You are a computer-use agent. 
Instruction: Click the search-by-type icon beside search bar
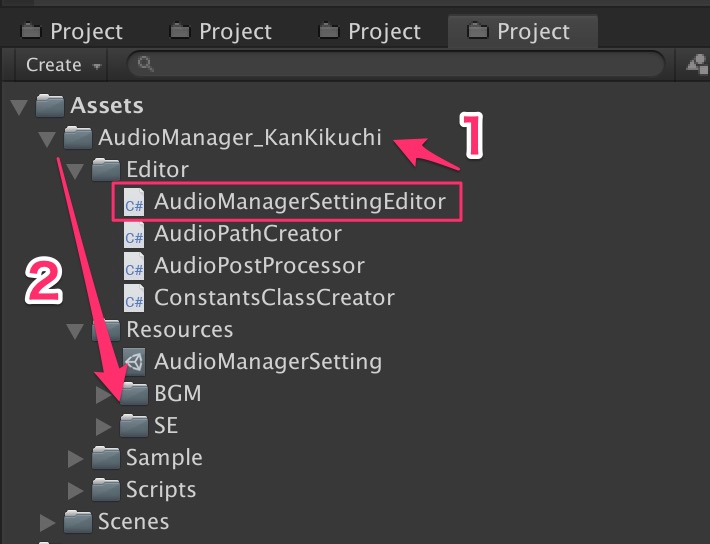coord(696,64)
